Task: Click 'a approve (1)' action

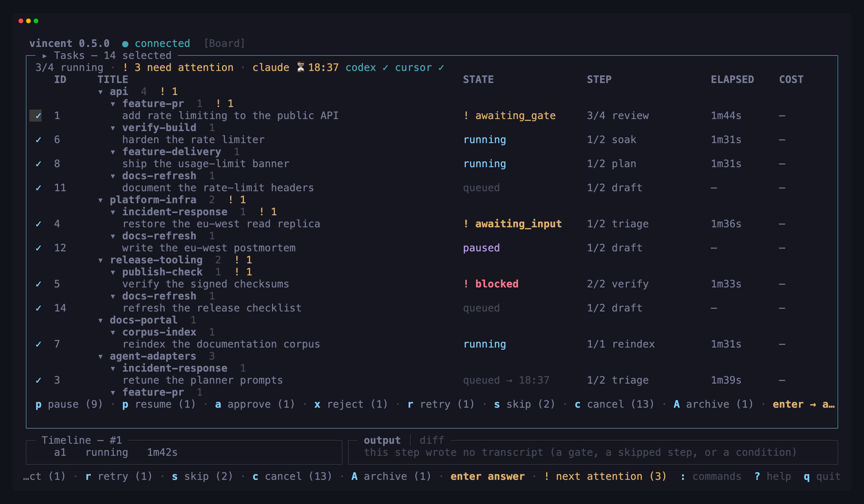Action: coord(255,404)
